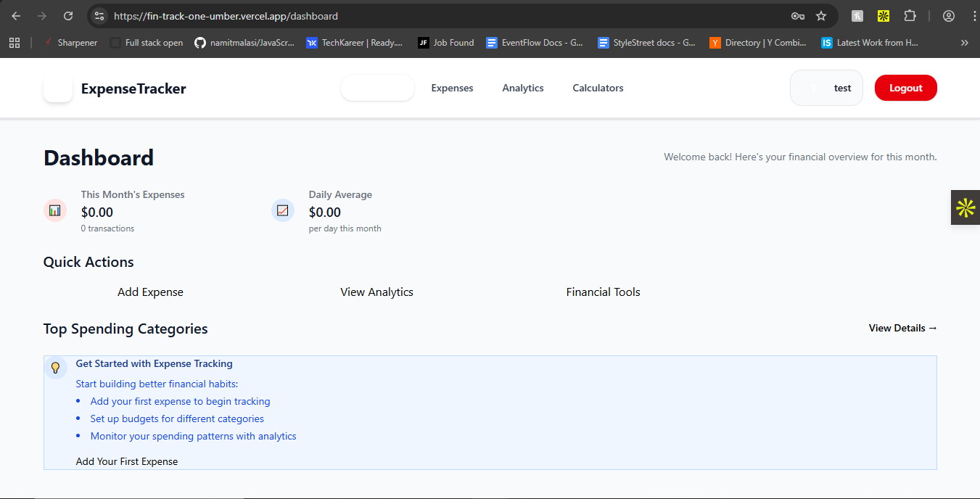Follow the View Details arrow link

click(902, 328)
